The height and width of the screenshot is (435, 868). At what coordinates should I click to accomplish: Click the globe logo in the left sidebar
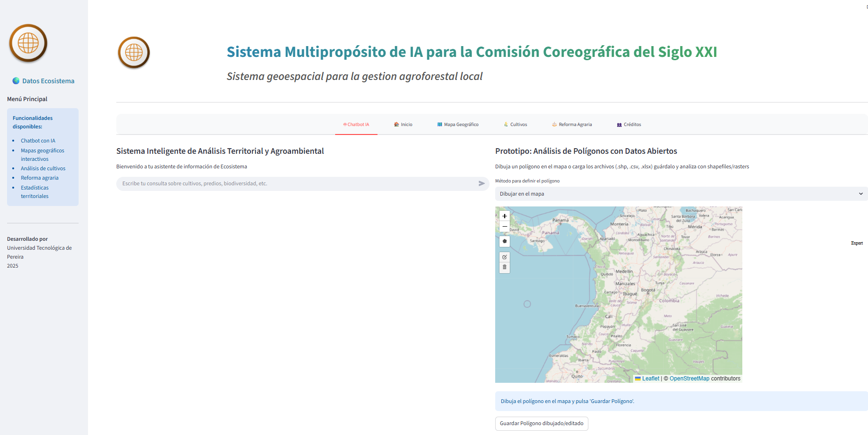pos(28,43)
